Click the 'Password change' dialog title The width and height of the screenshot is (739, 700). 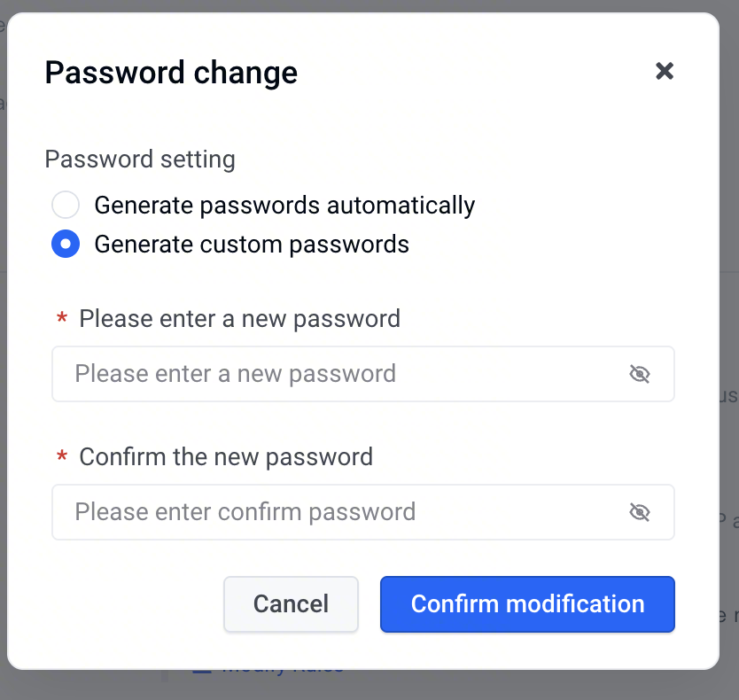[171, 73]
